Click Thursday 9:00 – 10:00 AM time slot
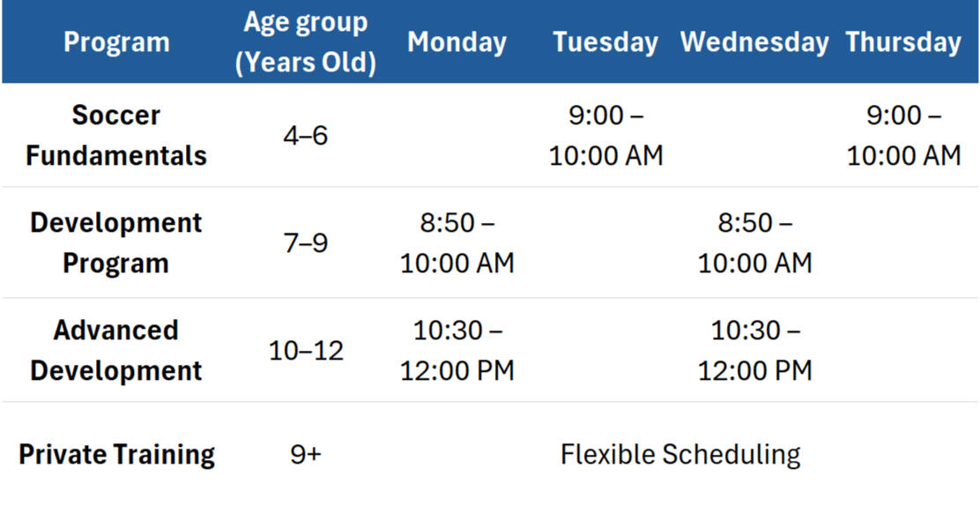This screenshot has width=980, height=505. [x=903, y=135]
